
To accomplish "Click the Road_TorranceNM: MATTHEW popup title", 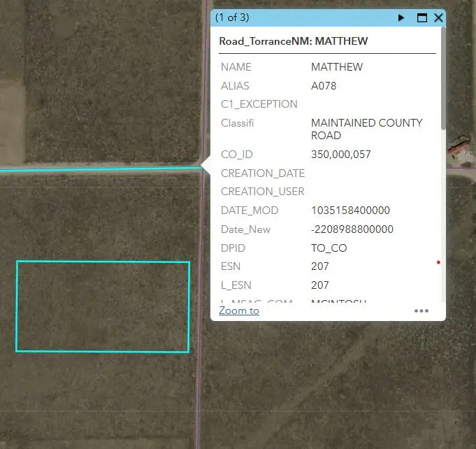I will (x=294, y=41).
